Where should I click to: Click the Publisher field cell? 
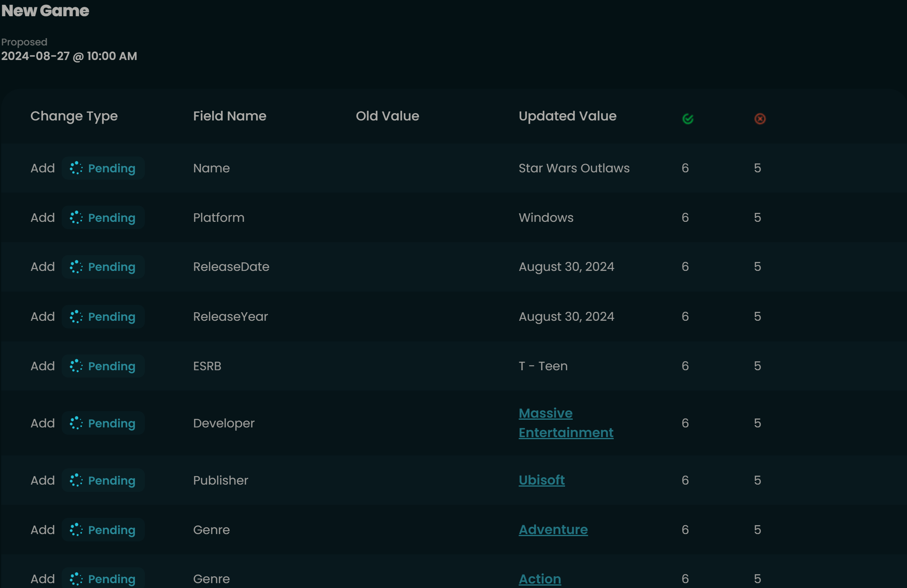point(221,480)
